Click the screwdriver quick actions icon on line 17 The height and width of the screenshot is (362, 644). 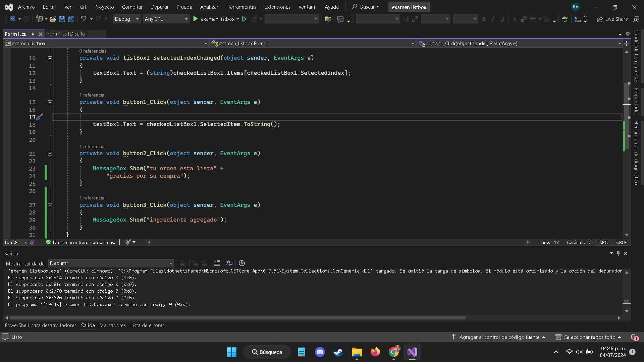coord(40,117)
